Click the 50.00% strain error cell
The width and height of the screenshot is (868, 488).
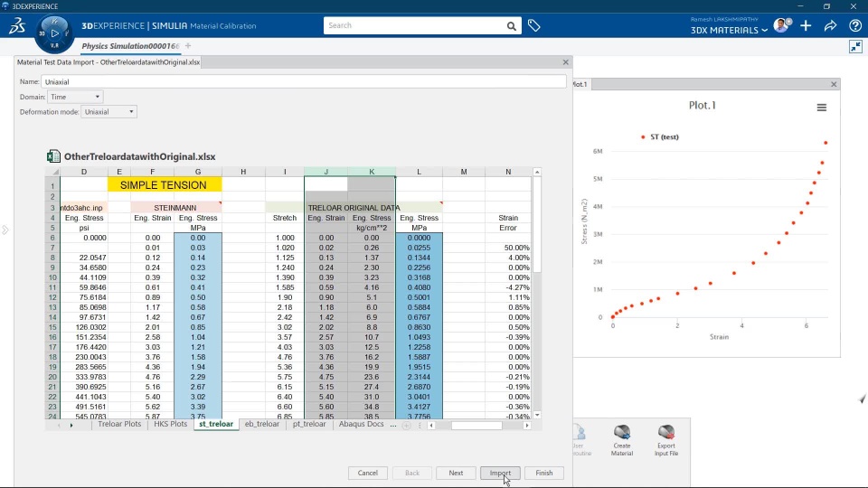[508, 248]
